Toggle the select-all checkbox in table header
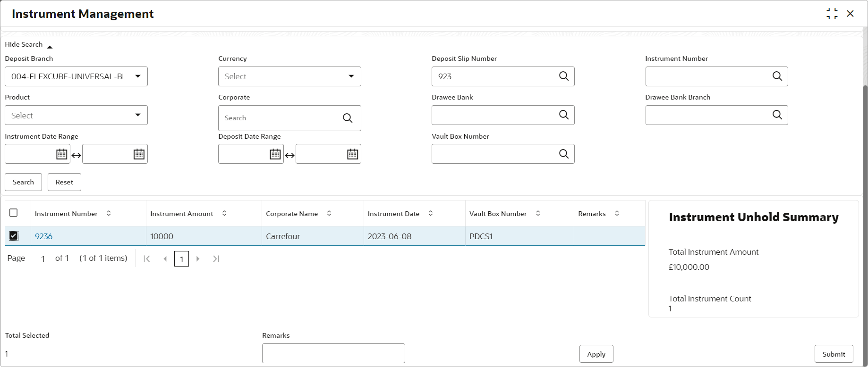This screenshot has height=367, width=868. [x=14, y=213]
